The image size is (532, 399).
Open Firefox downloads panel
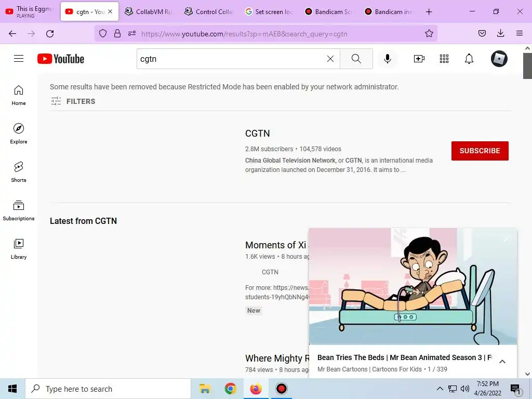[500, 33]
